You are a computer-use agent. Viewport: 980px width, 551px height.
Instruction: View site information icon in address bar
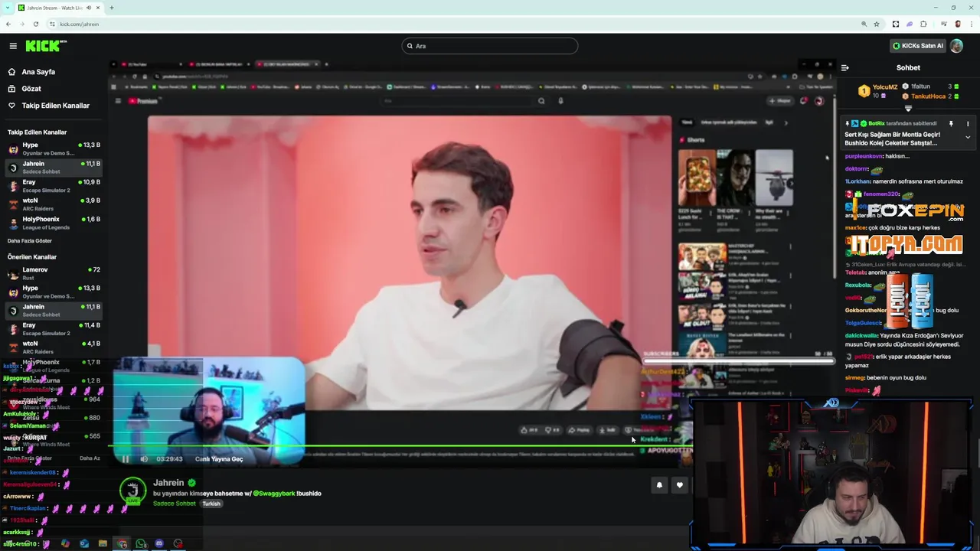pyautogui.click(x=53, y=24)
